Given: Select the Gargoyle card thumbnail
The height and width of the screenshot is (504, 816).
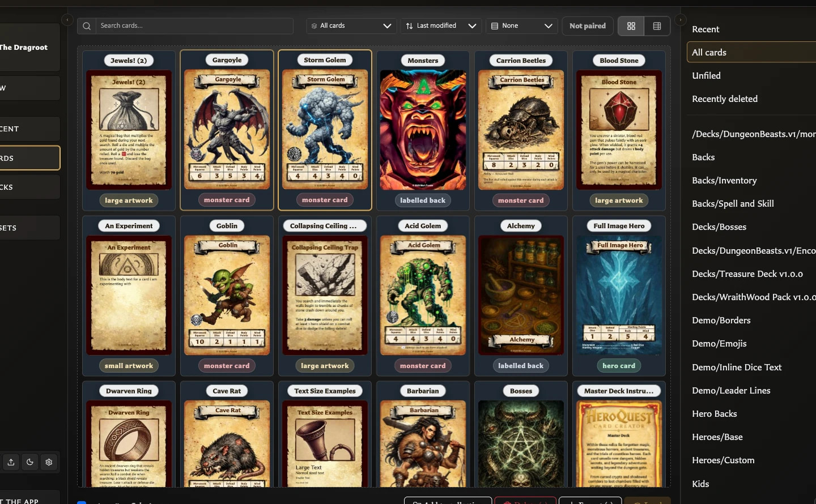Looking at the screenshot, I should click(227, 130).
